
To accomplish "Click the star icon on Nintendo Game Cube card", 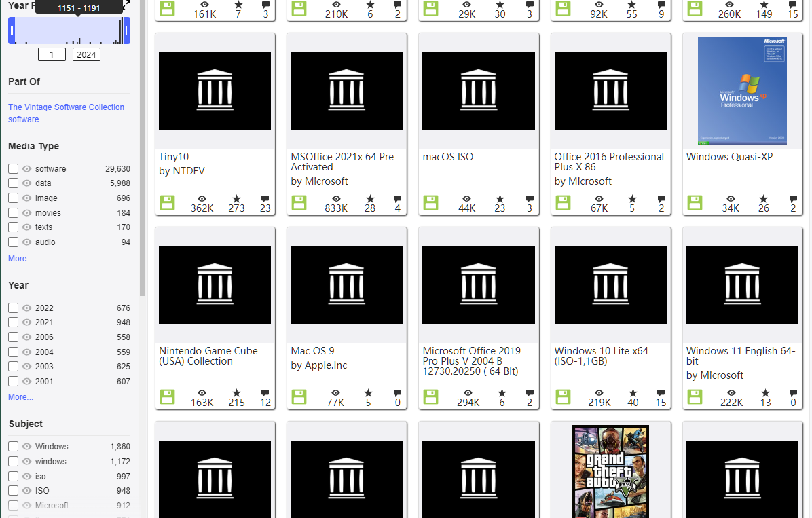I will (237, 393).
